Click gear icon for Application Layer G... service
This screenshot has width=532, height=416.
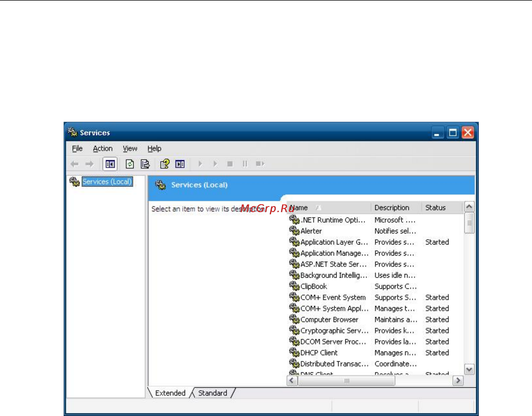pyautogui.click(x=294, y=242)
